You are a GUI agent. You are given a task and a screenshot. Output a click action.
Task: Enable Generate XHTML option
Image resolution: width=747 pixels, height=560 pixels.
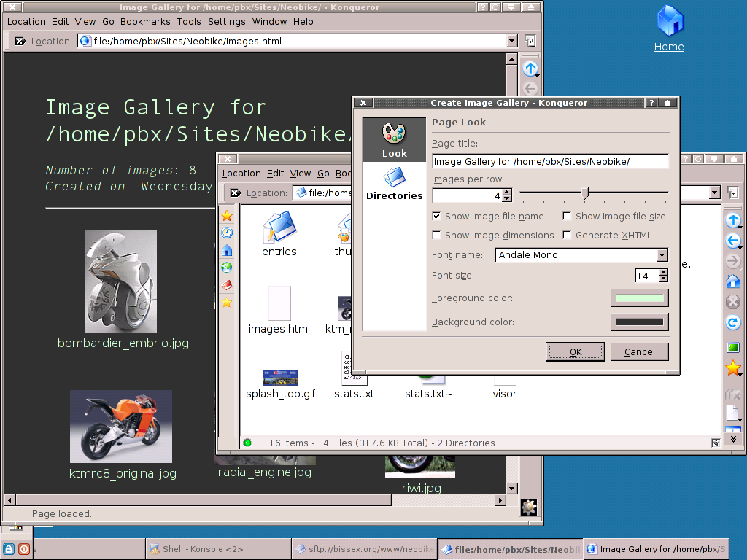[x=567, y=235]
